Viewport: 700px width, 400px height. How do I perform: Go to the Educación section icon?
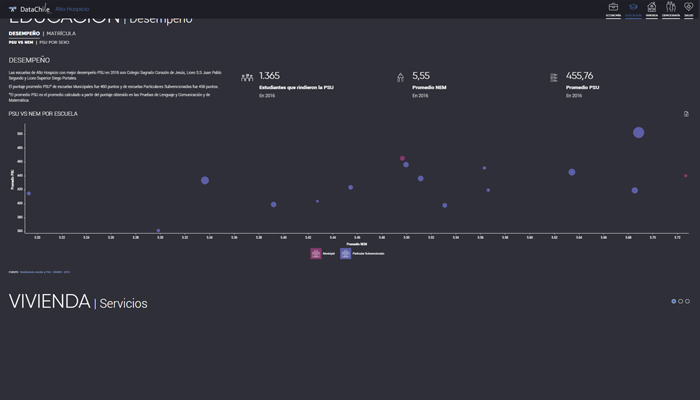(633, 9)
